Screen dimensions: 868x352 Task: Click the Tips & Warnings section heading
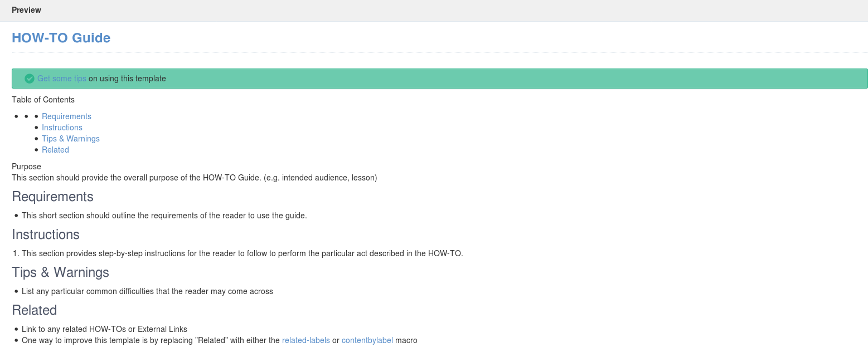tap(60, 272)
